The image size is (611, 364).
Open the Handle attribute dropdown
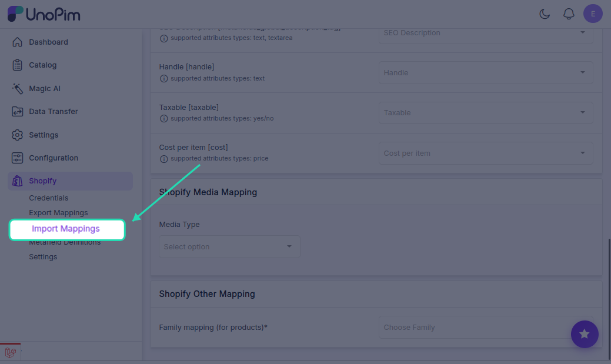point(486,72)
